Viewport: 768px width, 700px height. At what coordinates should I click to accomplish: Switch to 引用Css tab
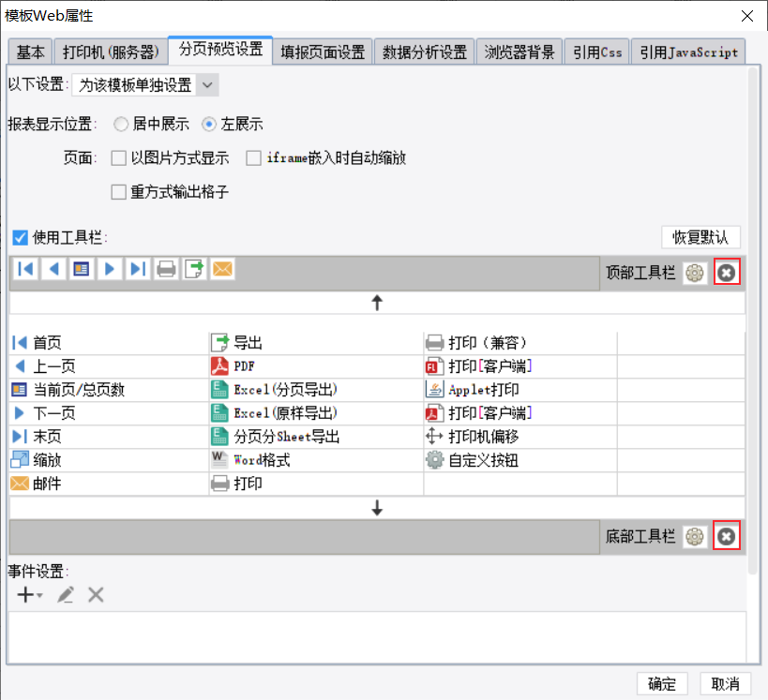tap(597, 52)
